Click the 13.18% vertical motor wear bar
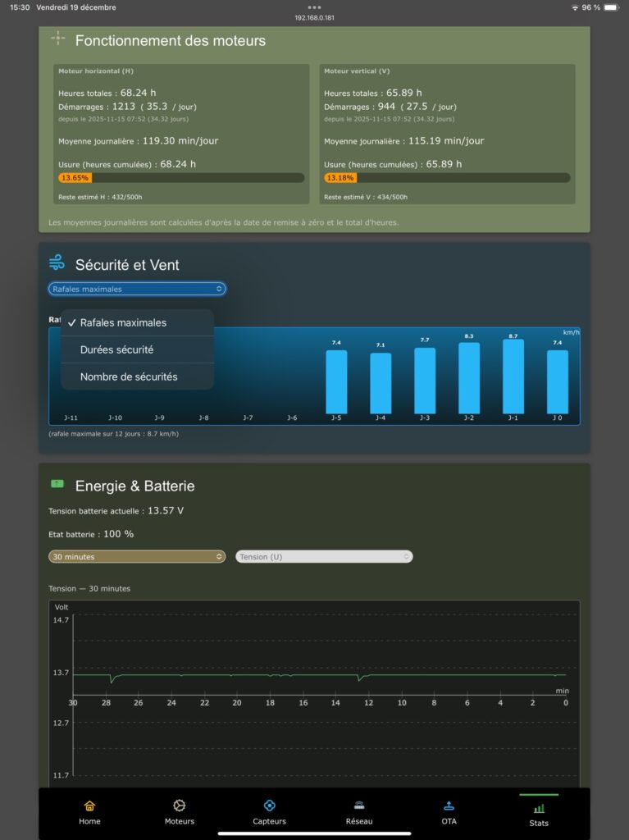Viewport: 629px width, 840px height. [447, 178]
